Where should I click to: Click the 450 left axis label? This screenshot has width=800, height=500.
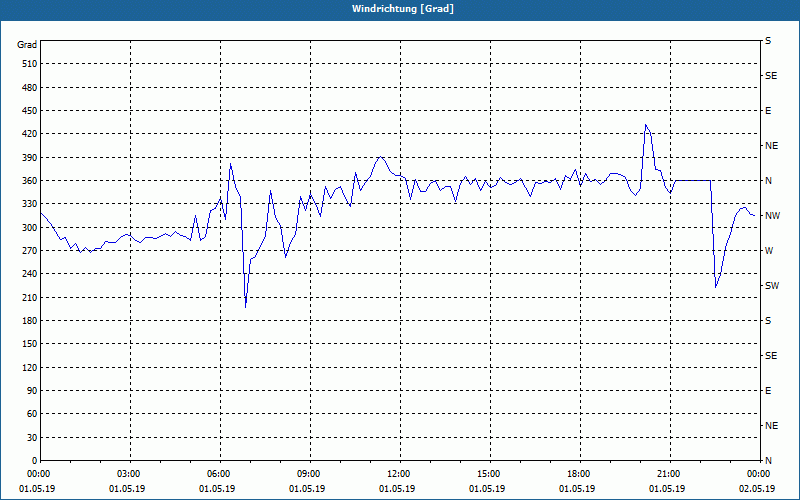pos(30,111)
